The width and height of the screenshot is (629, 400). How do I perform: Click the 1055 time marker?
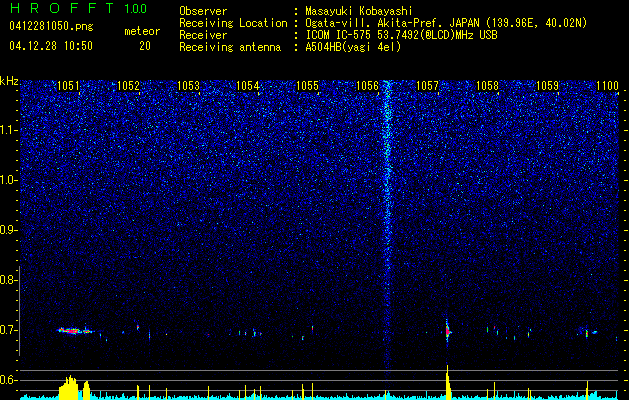(x=308, y=86)
